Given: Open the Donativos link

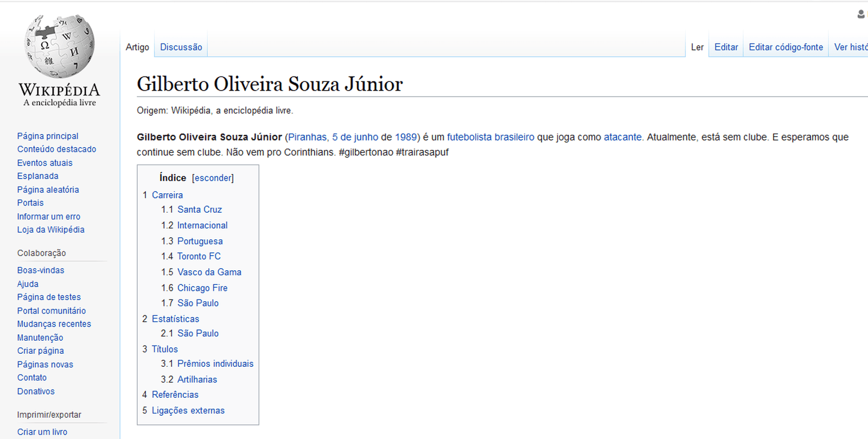Looking at the screenshot, I should (x=36, y=391).
